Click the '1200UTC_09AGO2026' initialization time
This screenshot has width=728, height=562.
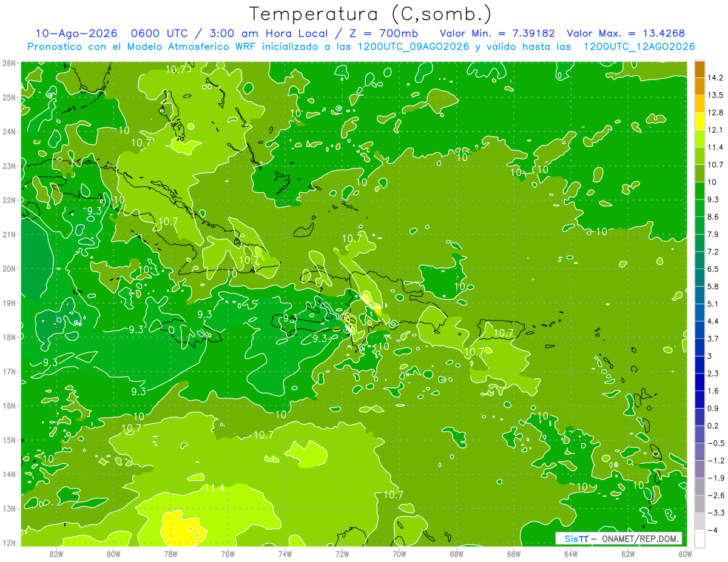pos(413,47)
